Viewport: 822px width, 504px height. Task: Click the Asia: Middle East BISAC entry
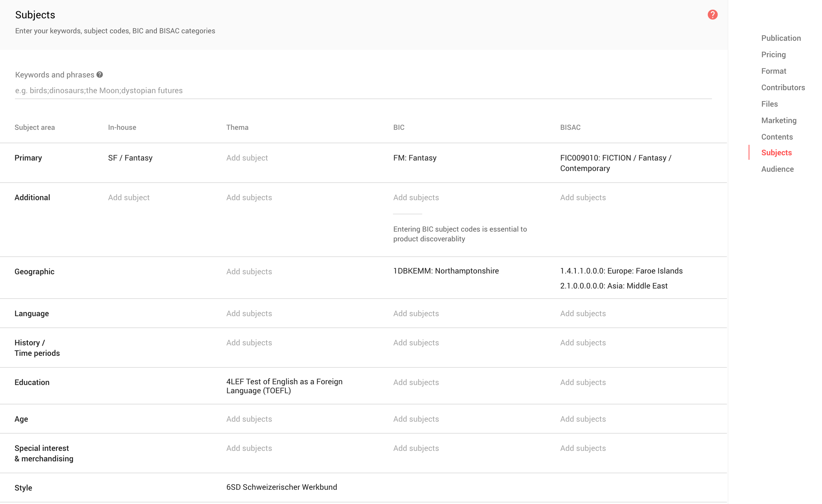[x=614, y=286]
